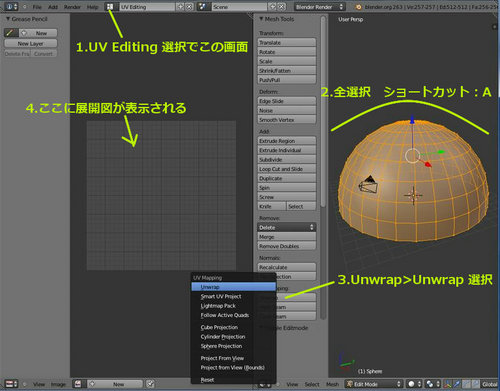Click the image browse icon in UV header
Screen dimensions: 500x391
coord(78,384)
